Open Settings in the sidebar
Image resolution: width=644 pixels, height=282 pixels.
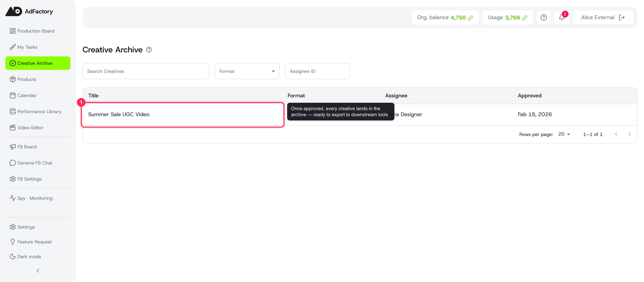(38, 227)
